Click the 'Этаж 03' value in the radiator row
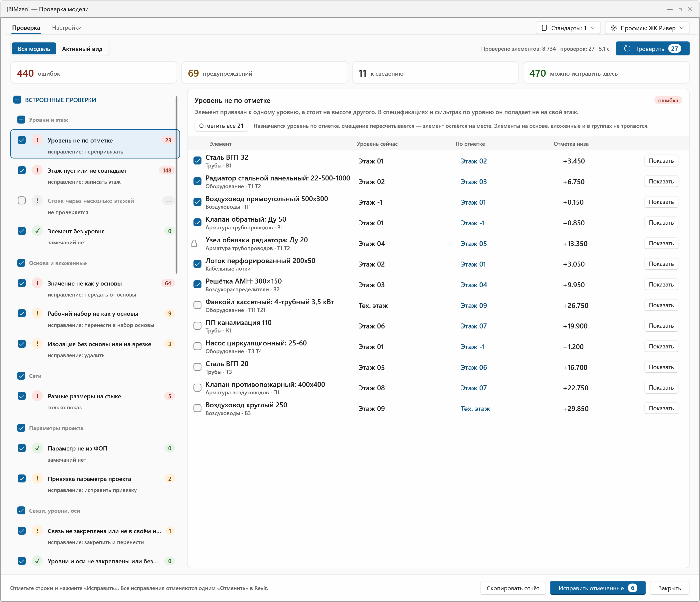Screen dimensions: 700x602 474,182
